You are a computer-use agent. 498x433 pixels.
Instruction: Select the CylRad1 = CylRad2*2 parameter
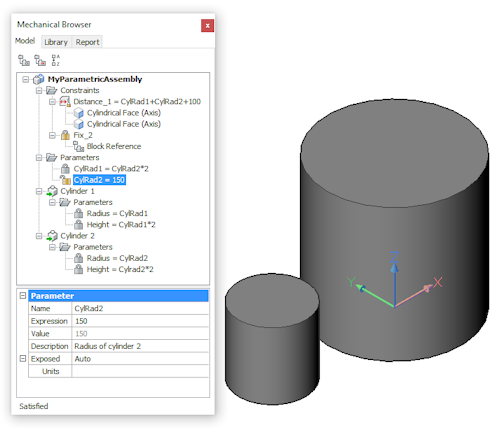point(111,169)
